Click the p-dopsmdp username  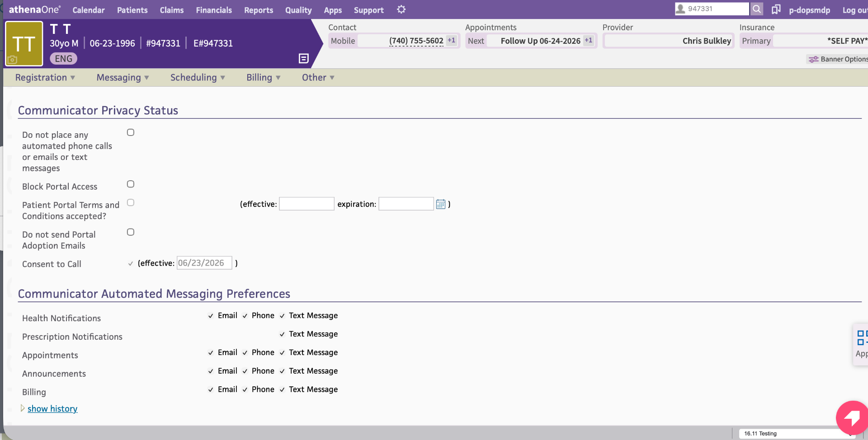pos(809,10)
